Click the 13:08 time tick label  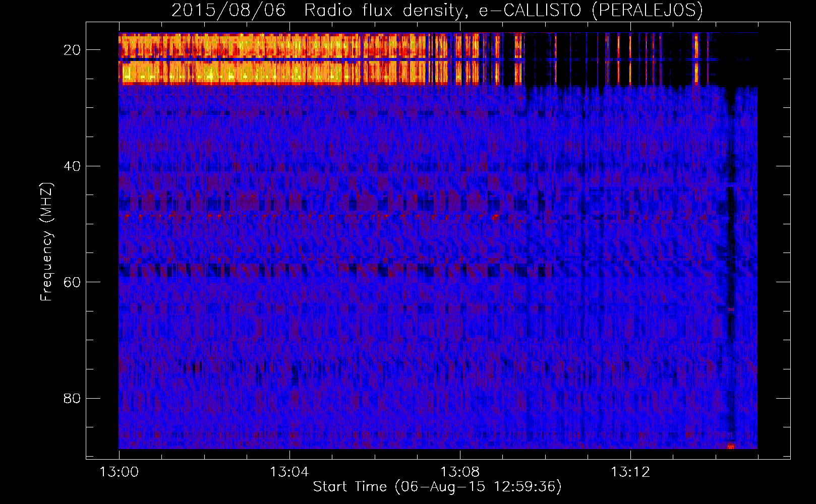pyautogui.click(x=460, y=472)
